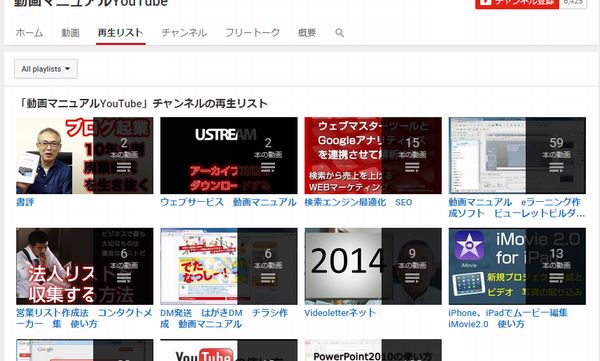Open the 営業リスト作成法 コンタクトメーカー playlist link

click(x=84, y=318)
